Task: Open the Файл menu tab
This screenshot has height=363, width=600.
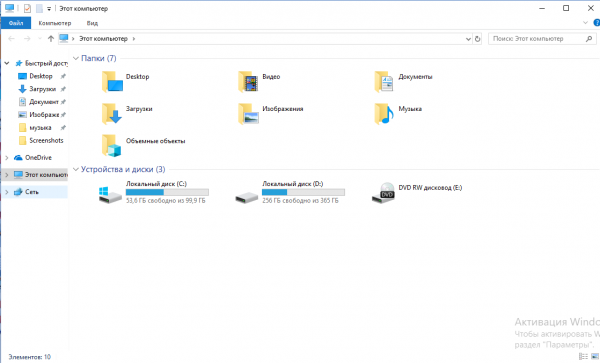Action: pyautogui.click(x=16, y=23)
